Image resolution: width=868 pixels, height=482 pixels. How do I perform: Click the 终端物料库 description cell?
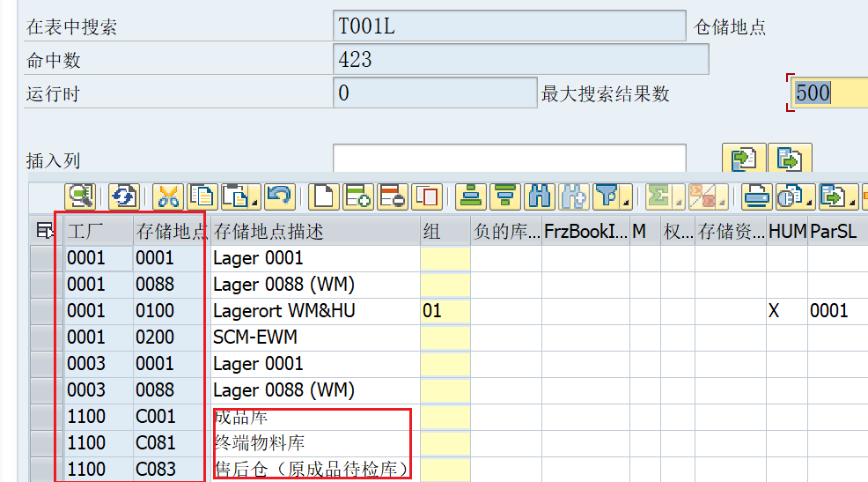314,443
